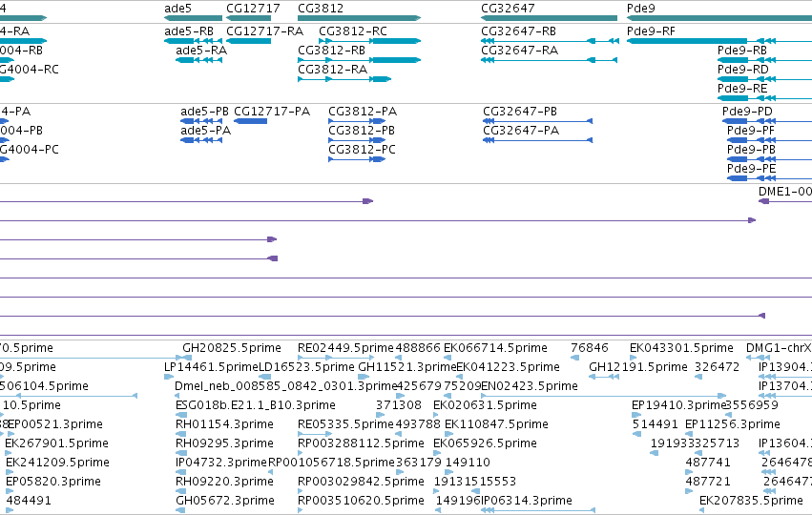Open EST GH05672.3prime

[225, 501]
